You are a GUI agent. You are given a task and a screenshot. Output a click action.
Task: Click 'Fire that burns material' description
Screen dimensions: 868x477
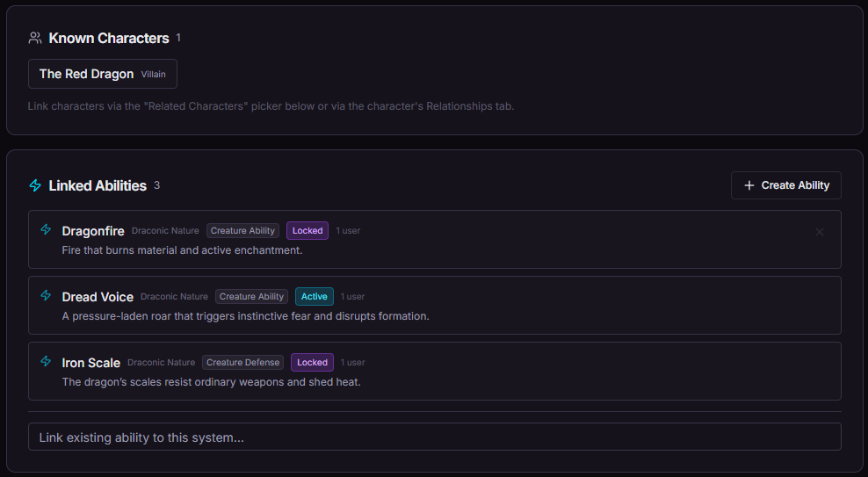coord(182,250)
